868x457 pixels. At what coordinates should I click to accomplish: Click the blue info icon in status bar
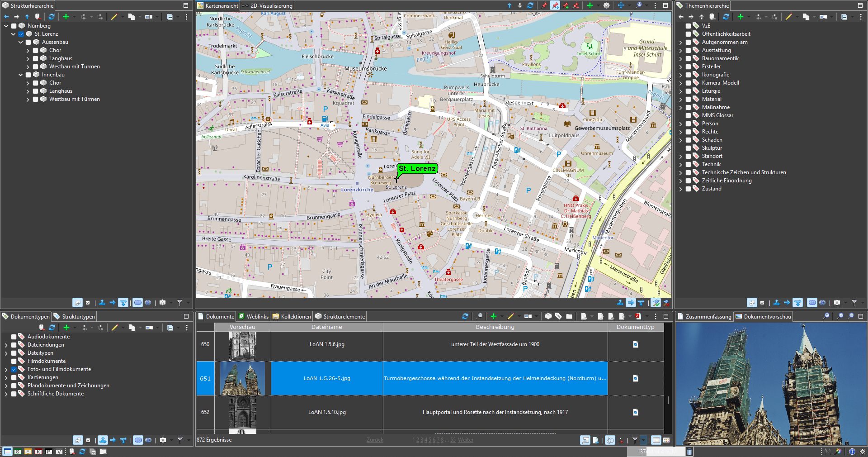click(852, 452)
